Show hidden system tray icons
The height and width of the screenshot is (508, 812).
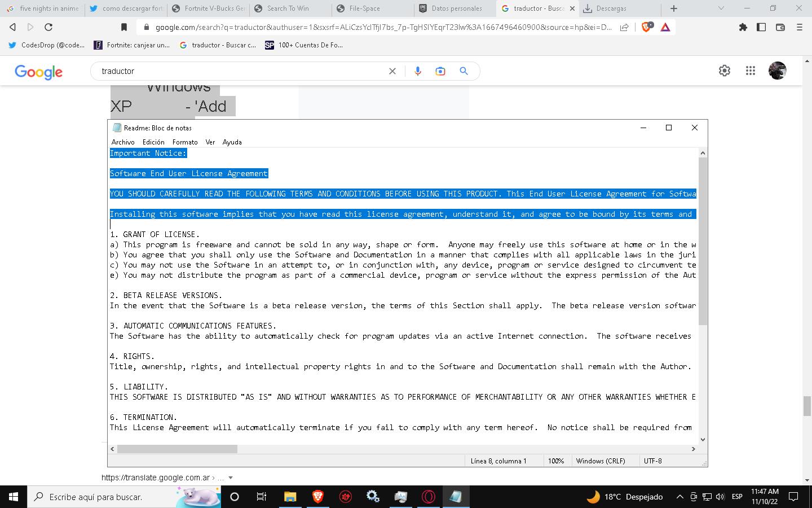coord(679,497)
